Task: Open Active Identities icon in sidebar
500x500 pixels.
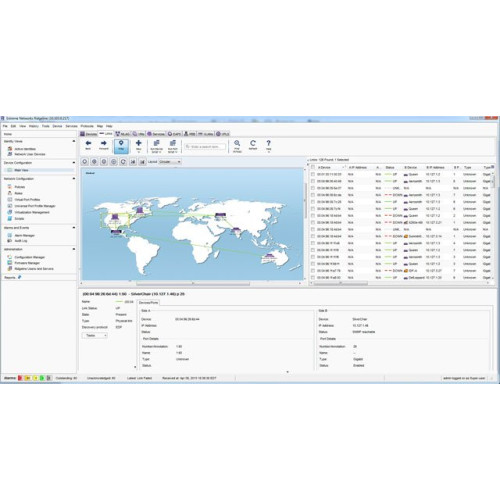Action: (x=10, y=149)
